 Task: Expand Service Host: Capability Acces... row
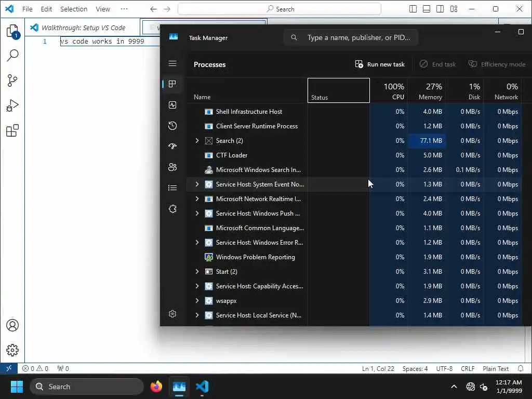coord(197,286)
